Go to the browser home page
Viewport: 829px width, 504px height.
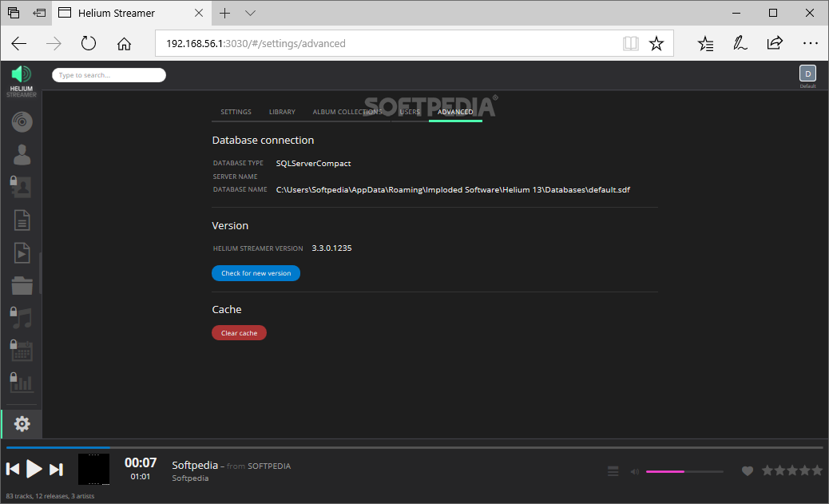pos(125,43)
